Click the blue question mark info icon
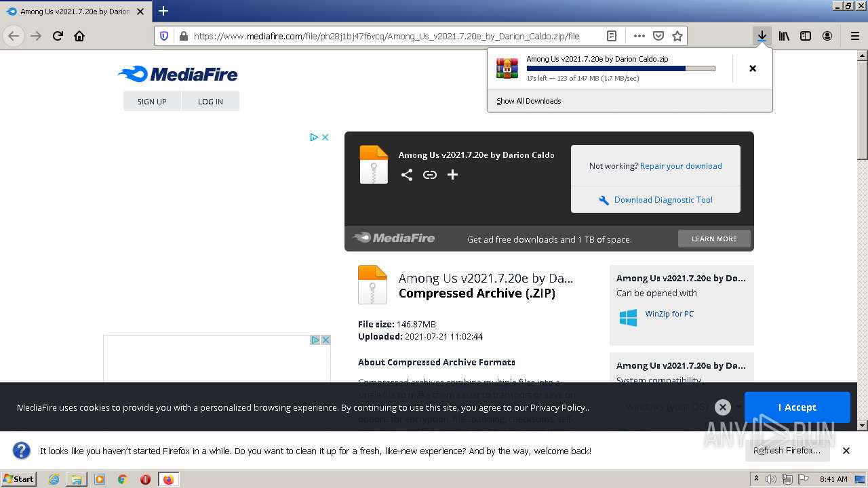Viewport: 868px width, 488px height. coord(22,451)
